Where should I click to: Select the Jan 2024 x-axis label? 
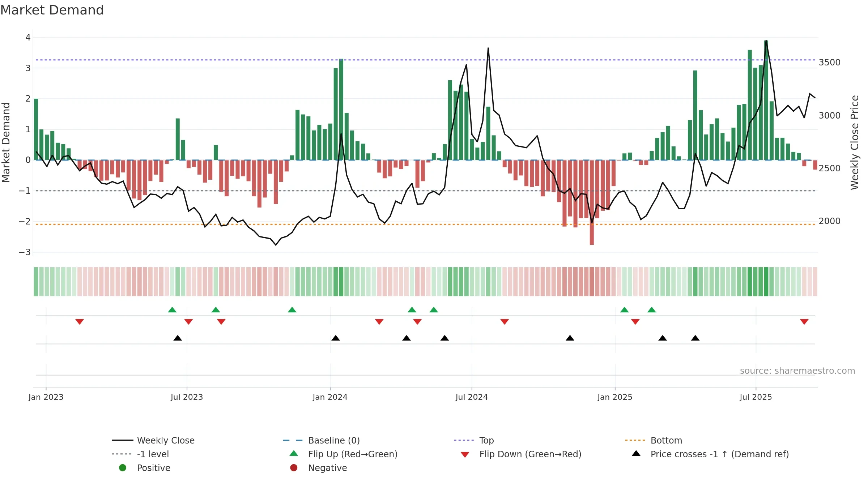[330, 397]
